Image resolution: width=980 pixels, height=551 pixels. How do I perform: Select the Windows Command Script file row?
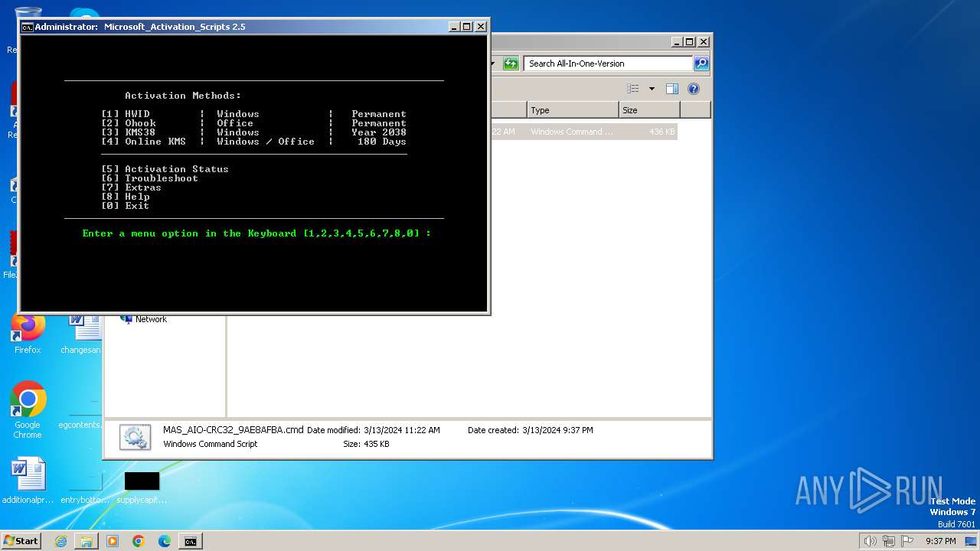click(583, 132)
